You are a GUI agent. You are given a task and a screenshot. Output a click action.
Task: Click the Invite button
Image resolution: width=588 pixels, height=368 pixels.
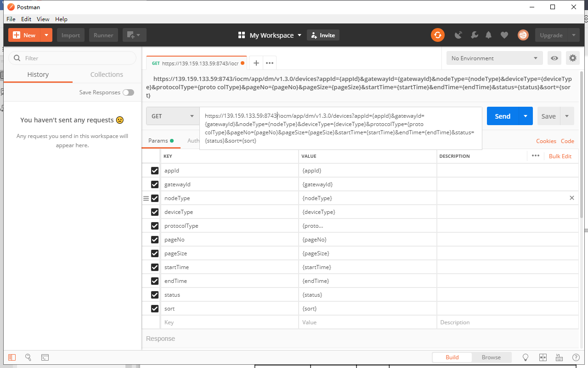[x=323, y=35]
